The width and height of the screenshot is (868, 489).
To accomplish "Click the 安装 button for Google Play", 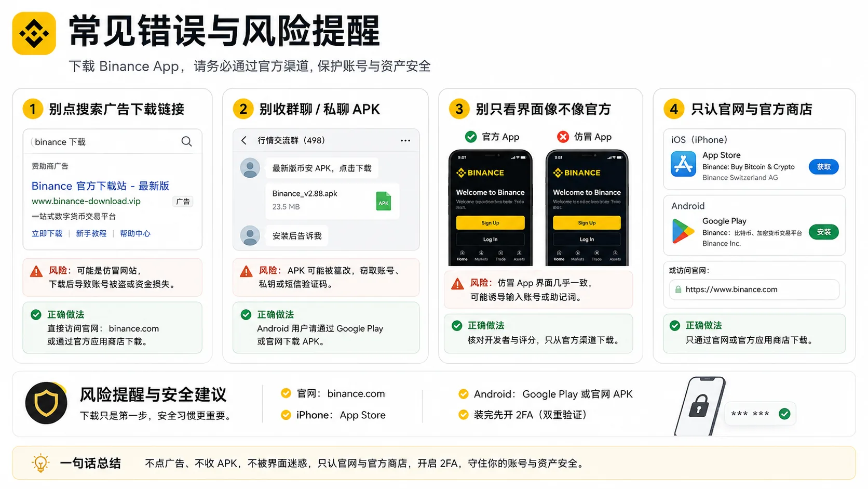I will (x=824, y=232).
